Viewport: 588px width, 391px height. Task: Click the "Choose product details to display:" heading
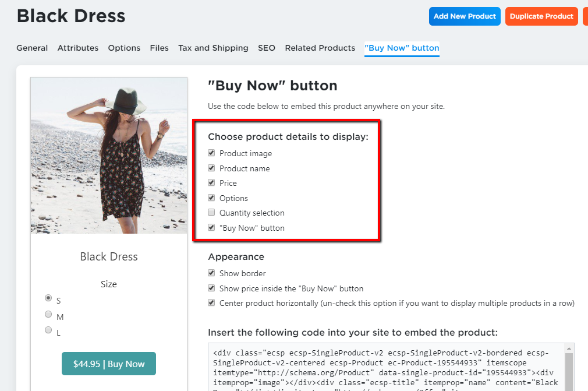pyautogui.click(x=288, y=136)
